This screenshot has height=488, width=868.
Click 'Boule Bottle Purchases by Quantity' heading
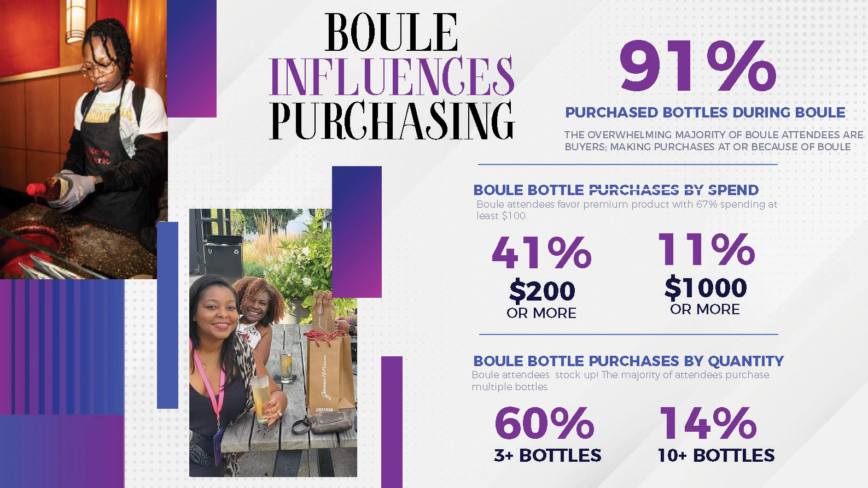coord(628,361)
